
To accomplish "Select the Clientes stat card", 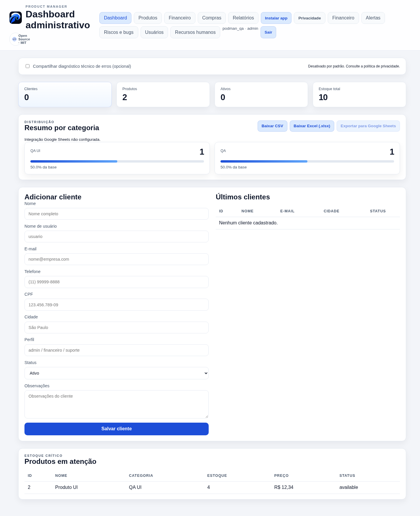I will pos(65,95).
